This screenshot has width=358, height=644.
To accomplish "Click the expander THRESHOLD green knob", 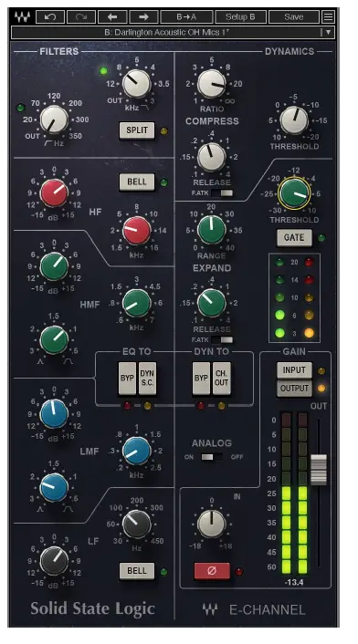I will pyautogui.click(x=294, y=193).
